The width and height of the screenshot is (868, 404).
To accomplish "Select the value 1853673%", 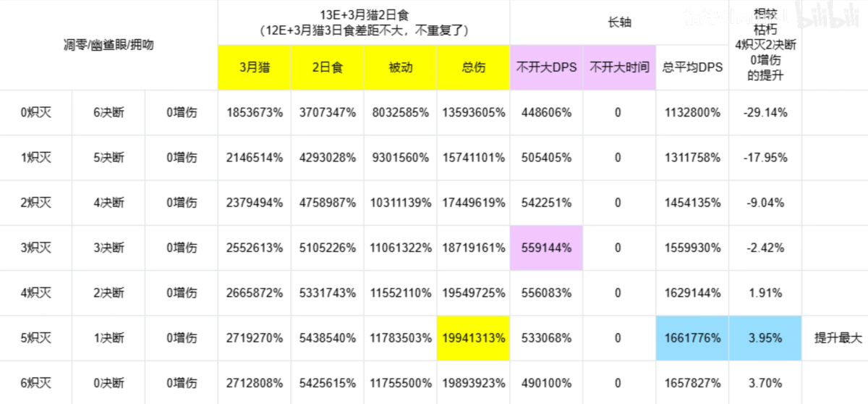I will 255,112.
